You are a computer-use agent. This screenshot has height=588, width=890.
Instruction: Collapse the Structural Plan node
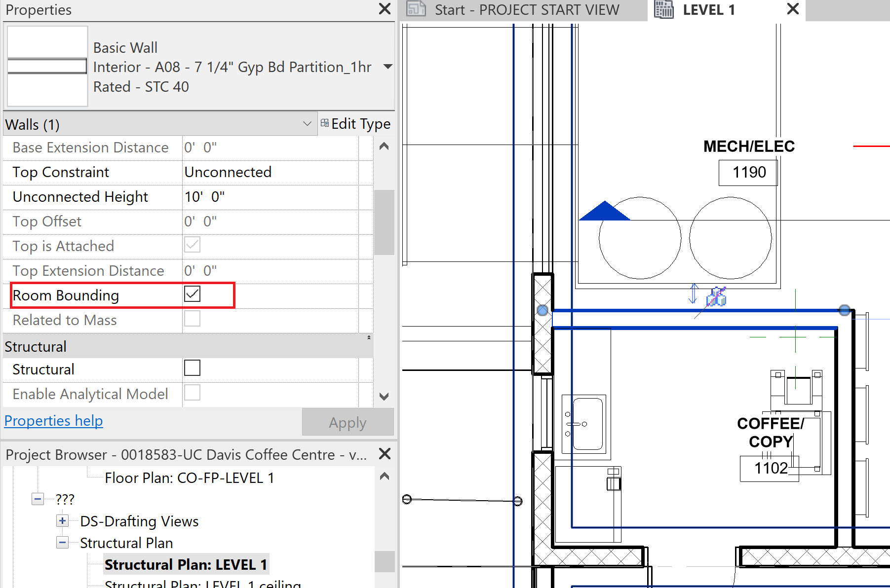62,543
